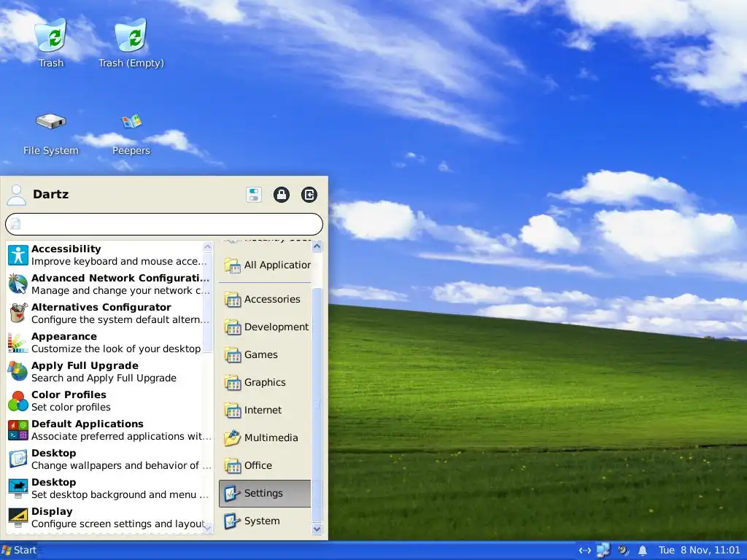Screen dimensions: 747x560
Task: Click in the menu search field
Action: tap(164, 224)
